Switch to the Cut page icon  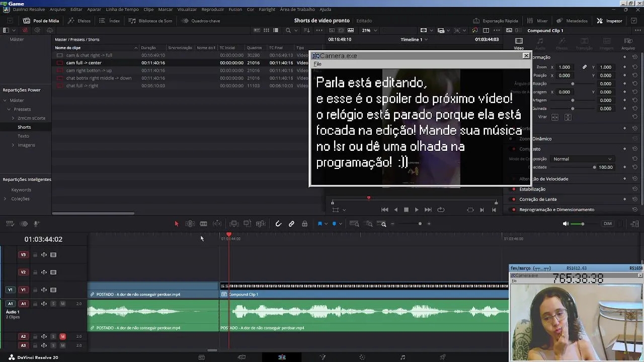point(242,357)
